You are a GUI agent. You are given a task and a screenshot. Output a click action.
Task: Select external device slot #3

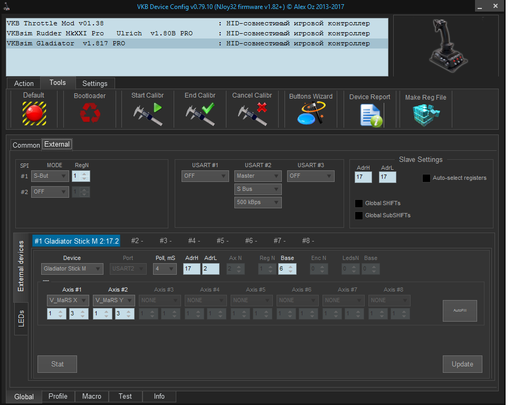pyautogui.click(x=166, y=240)
